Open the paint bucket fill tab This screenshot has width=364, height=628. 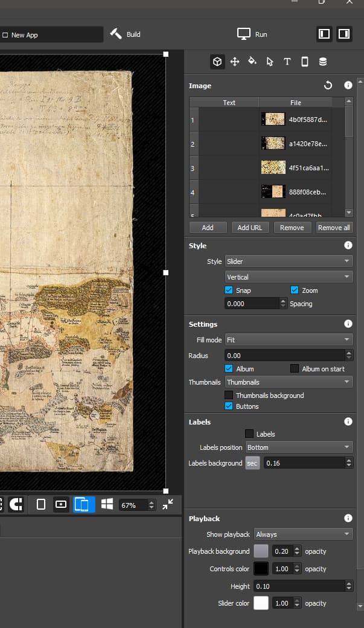252,61
